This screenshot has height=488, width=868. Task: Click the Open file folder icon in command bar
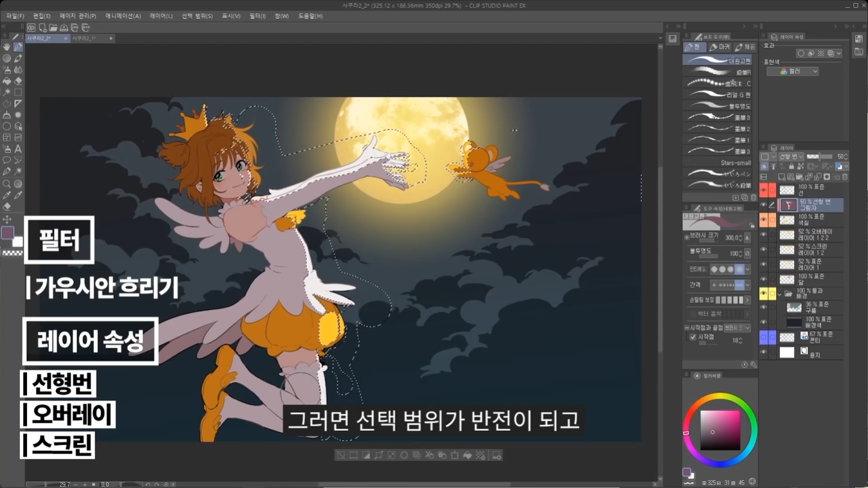pos(53,28)
